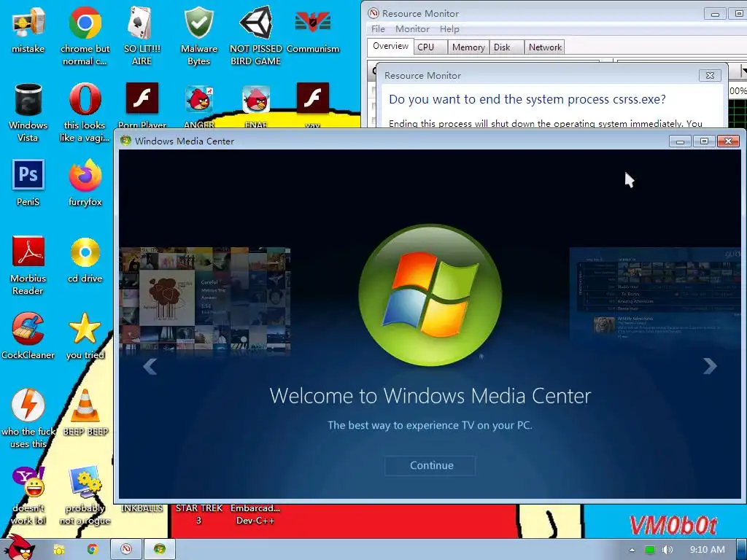The image size is (747, 560).
Task: Show hidden tray icons arrow
Action: tap(632, 550)
